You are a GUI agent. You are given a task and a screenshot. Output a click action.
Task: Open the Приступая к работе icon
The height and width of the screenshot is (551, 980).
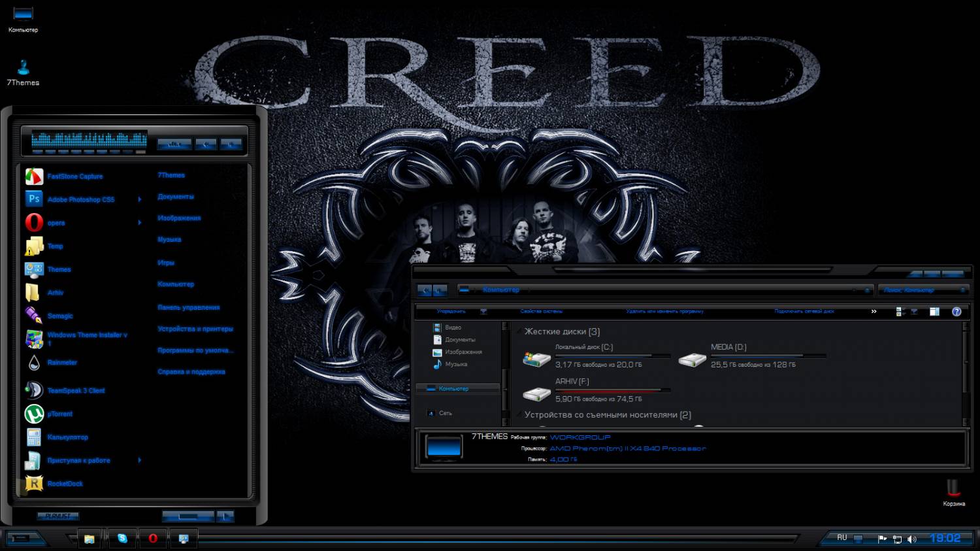pyautogui.click(x=34, y=461)
